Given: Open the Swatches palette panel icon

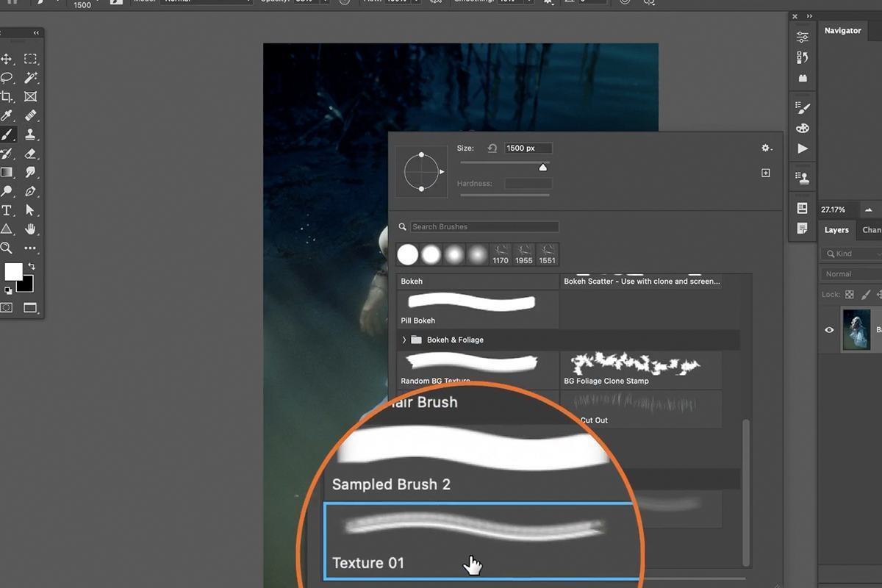Looking at the screenshot, I should click(x=803, y=128).
